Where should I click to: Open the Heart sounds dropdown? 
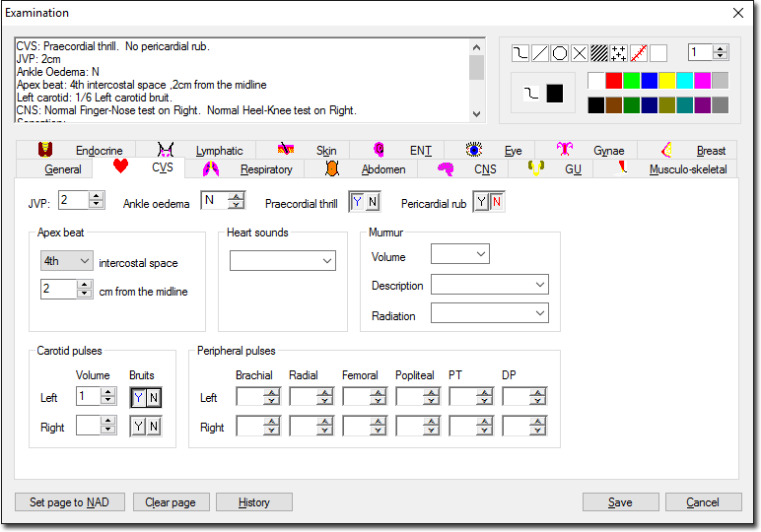283,261
